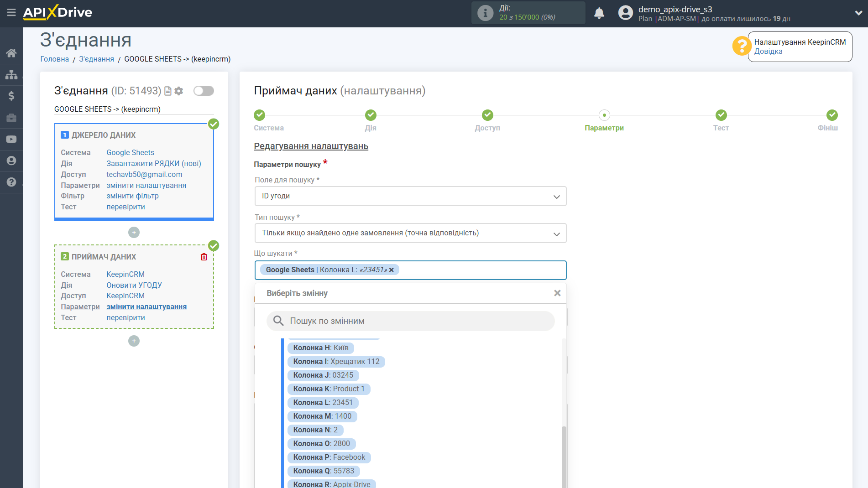Open the Google Sheets system link

pyautogui.click(x=130, y=153)
